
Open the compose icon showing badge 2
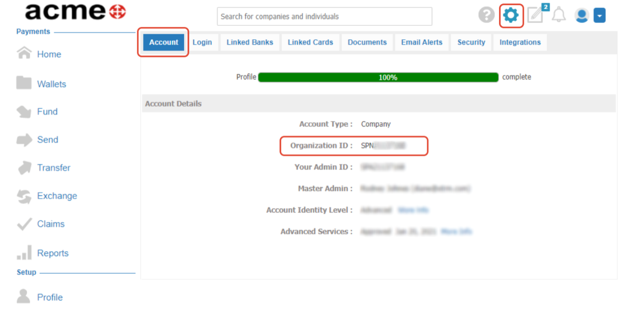tap(535, 15)
